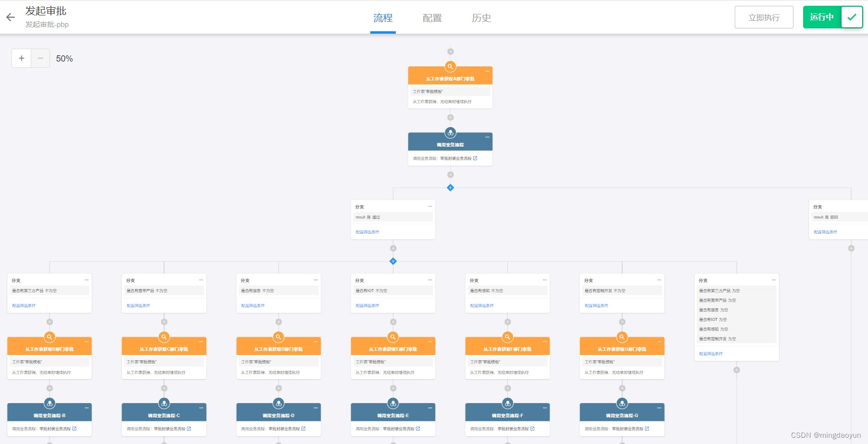The width and height of the screenshot is (868, 444).
Task: Add a node below the 'result 是 驳回' branch
Action: 851,248
